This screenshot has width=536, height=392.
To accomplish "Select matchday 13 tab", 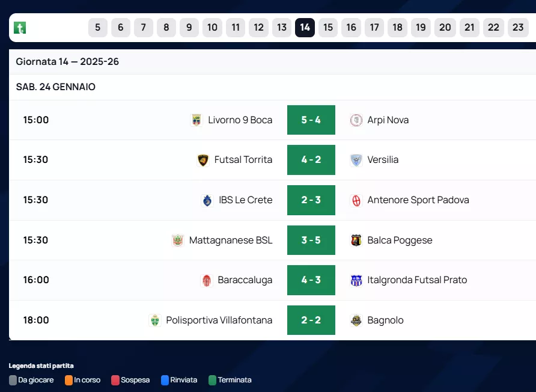I will 282,28.
